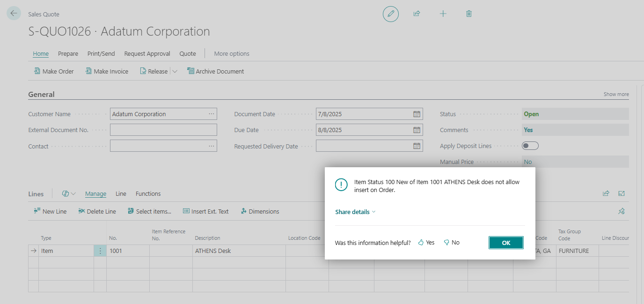Open Due Date calendar picker
This screenshot has width=644, height=304.
click(417, 130)
